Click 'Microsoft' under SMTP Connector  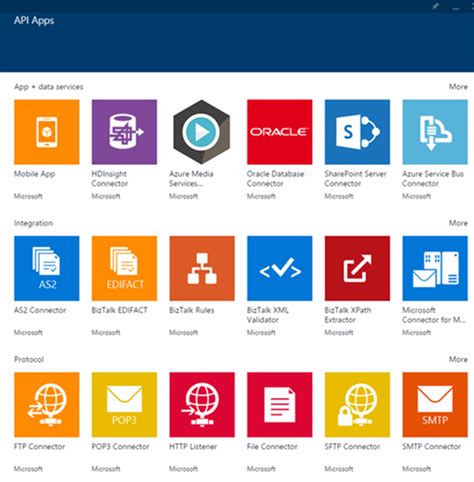tap(416, 469)
